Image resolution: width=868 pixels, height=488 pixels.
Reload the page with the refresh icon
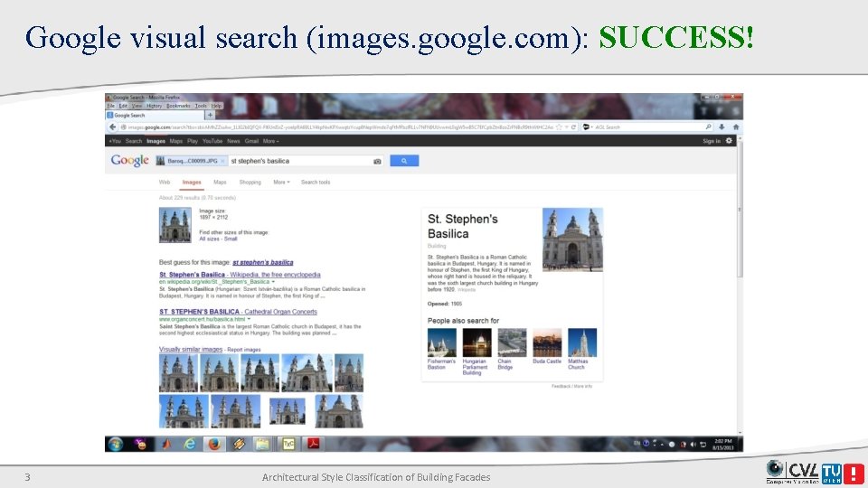tap(573, 127)
